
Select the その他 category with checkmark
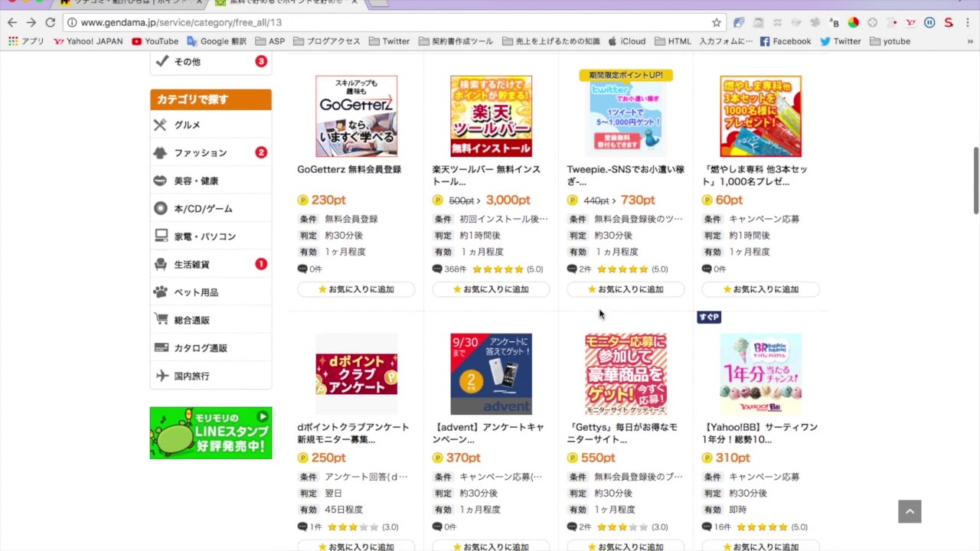(211, 61)
